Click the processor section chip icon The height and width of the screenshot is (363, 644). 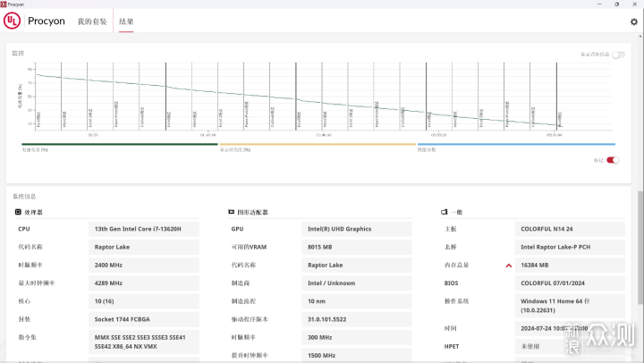pos(18,212)
